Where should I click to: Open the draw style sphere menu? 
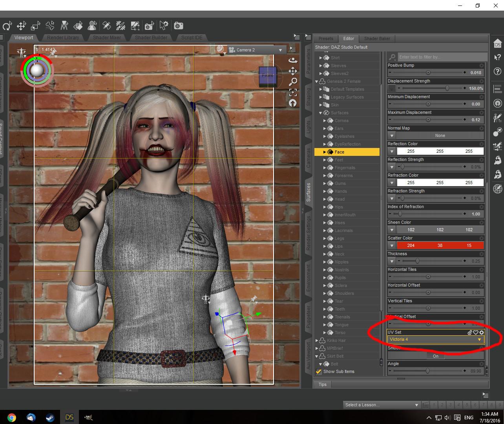(x=221, y=49)
